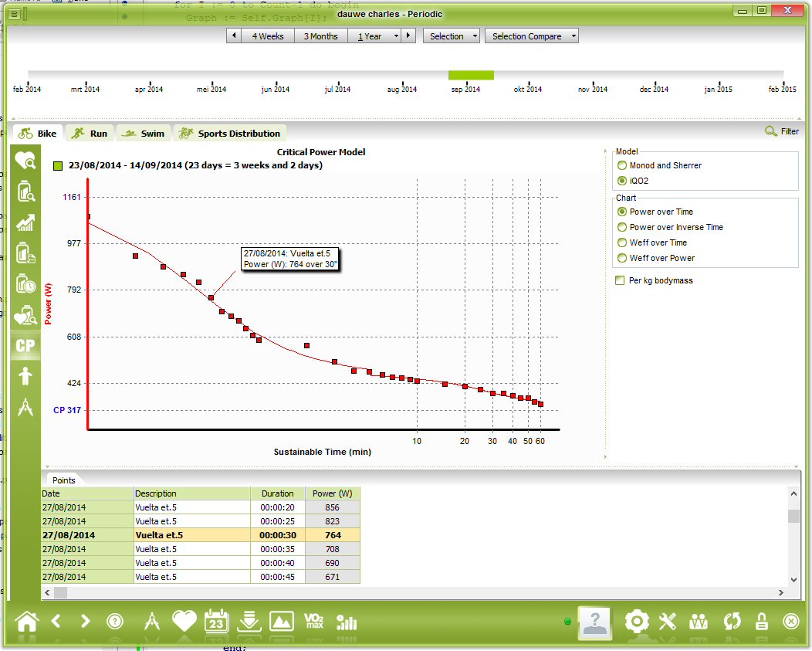The height and width of the screenshot is (651, 812).
Task: Open the group people icon
Action: pos(699,621)
